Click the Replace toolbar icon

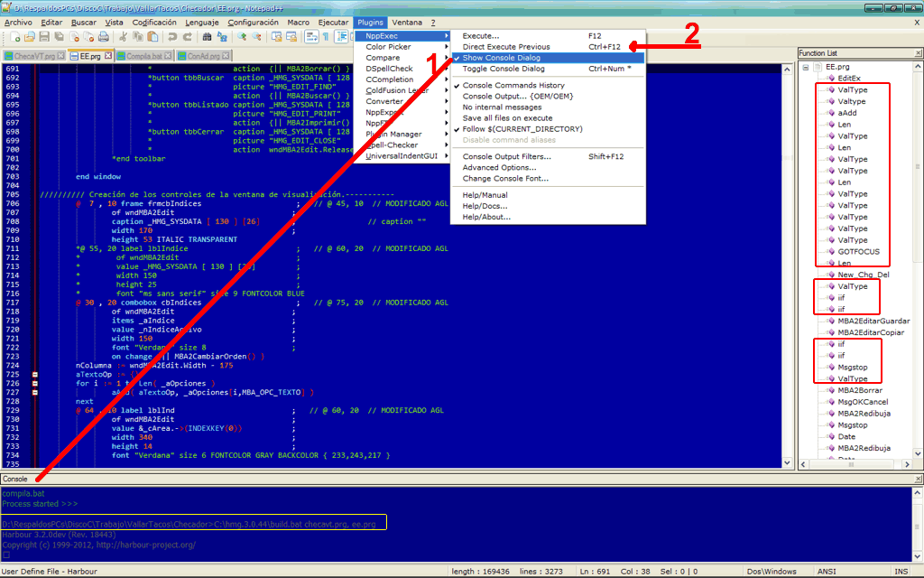click(222, 37)
